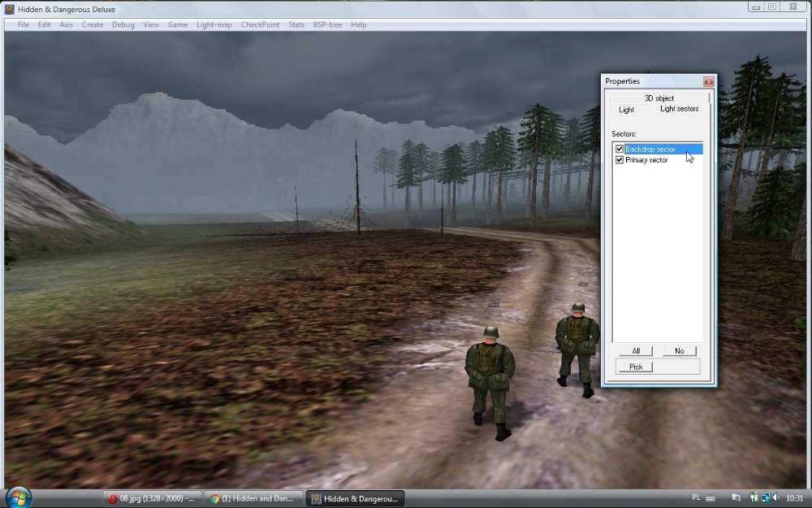
Task: Click the Hidden & Dangerou... taskbar button
Action: click(355, 499)
